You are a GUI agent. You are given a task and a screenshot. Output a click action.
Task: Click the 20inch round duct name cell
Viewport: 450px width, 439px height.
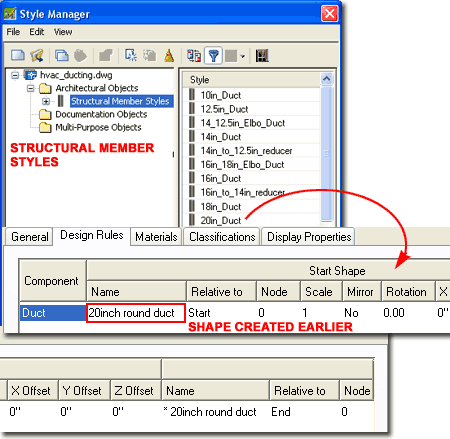click(136, 313)
